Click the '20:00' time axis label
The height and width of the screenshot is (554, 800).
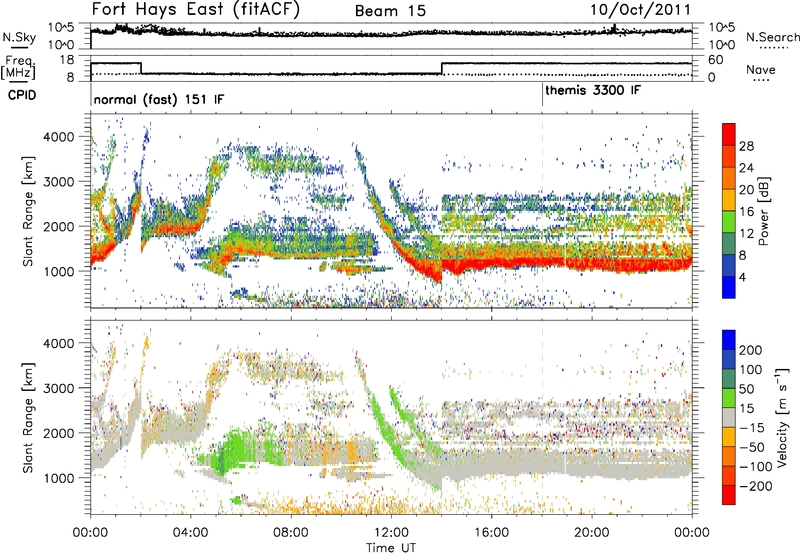(x=591, y=533)
